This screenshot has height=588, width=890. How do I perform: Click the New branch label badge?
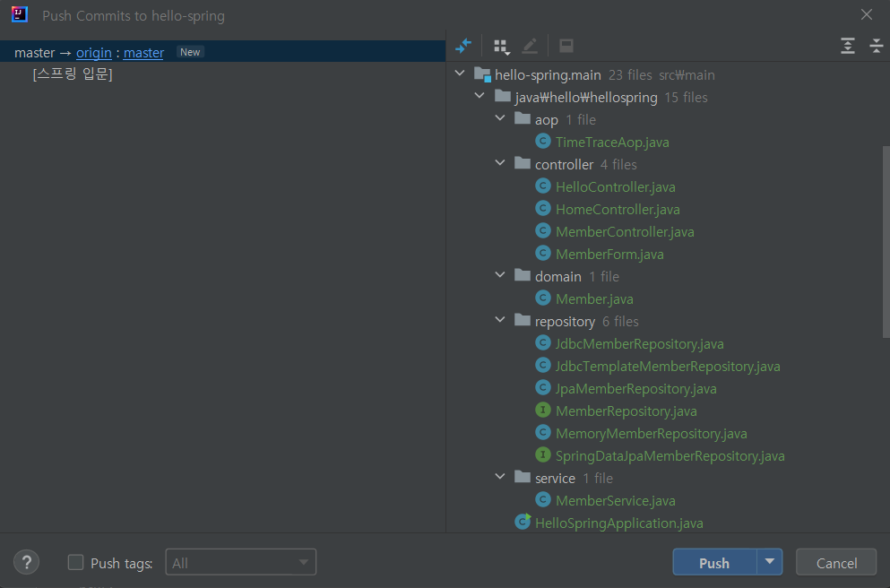click(x=190, y=52)
